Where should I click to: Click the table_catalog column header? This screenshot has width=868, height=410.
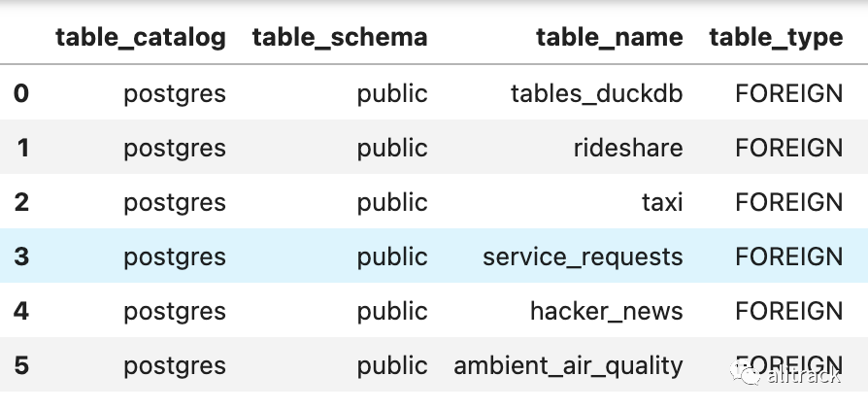[x=141, y=38]
